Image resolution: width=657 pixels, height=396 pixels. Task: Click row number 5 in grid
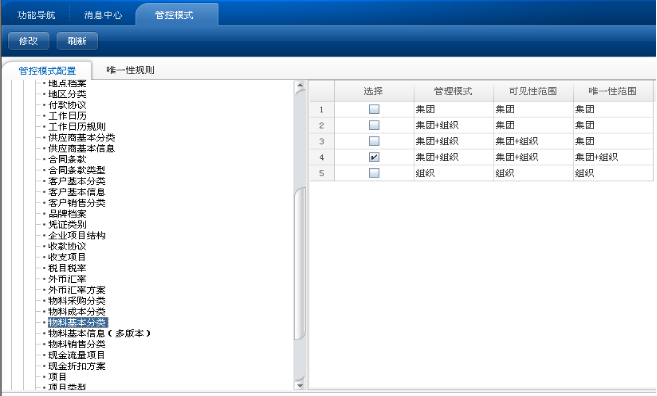pyautogui.click(x=322, y=173)
